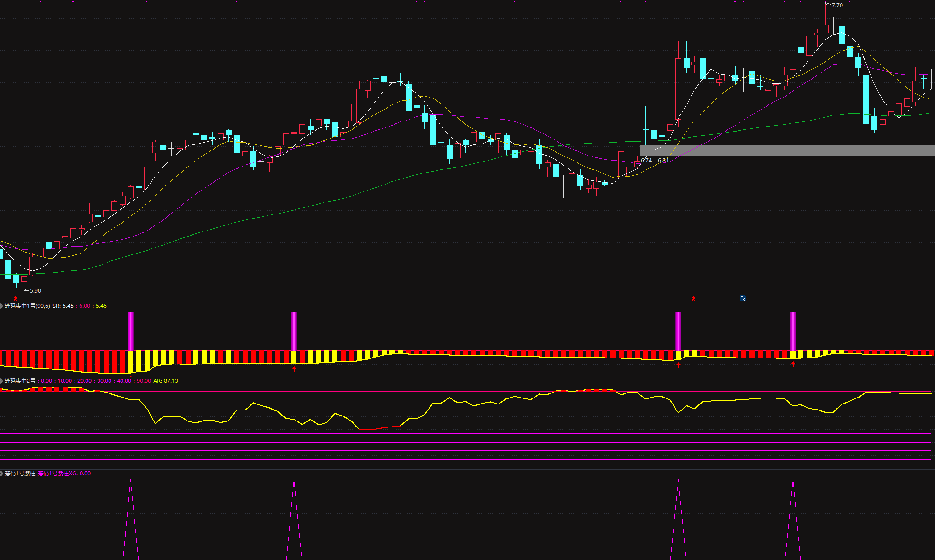
Task: Click the circle icon beside 筹码1号紫柱 title
Action: (x=1, y=473)
